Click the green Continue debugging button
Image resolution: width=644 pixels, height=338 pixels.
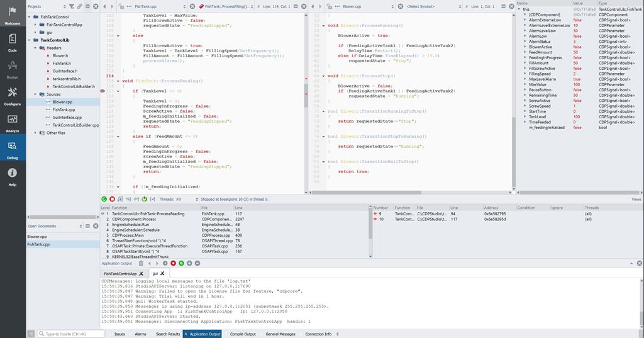104,199
